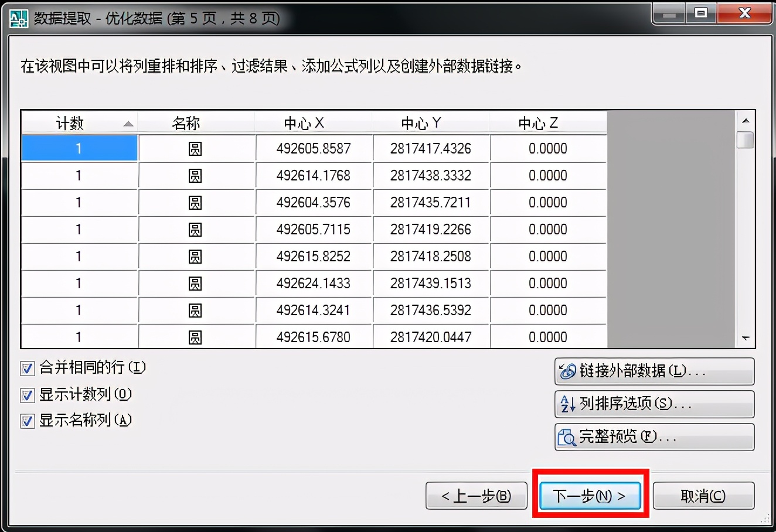Disable the 显示计数列 option
The image size is (776, 532).
pyautogui.click(x=26, y=395)
